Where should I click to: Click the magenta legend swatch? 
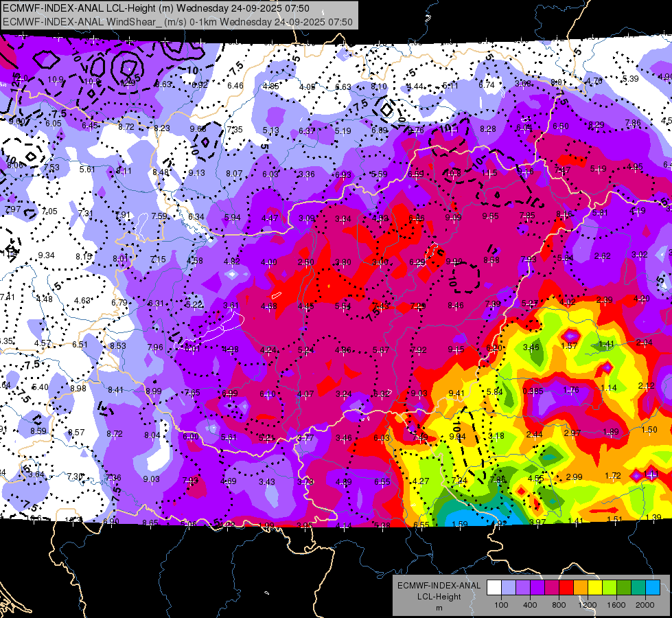552,588
